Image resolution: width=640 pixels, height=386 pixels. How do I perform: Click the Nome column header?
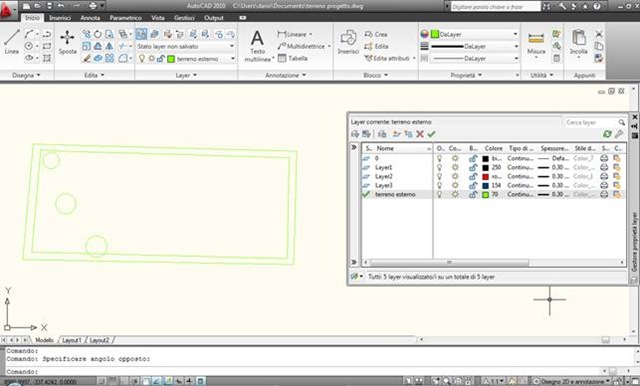[403, 148]
